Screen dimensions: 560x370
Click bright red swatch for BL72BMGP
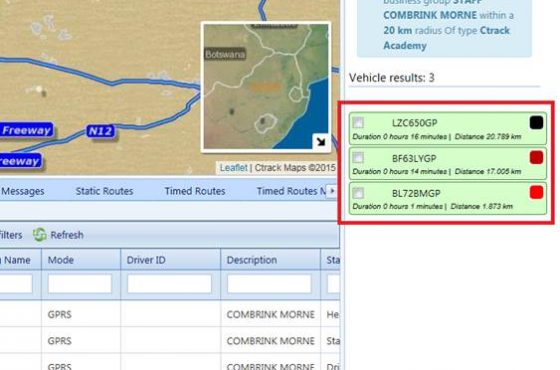[x=536, y=192]
